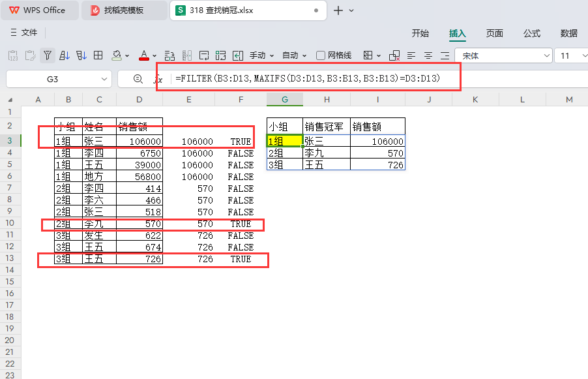Screen dimensions: 588x379
Task: Switch to the 开始 ribbon tab
Action: (420, 33)
